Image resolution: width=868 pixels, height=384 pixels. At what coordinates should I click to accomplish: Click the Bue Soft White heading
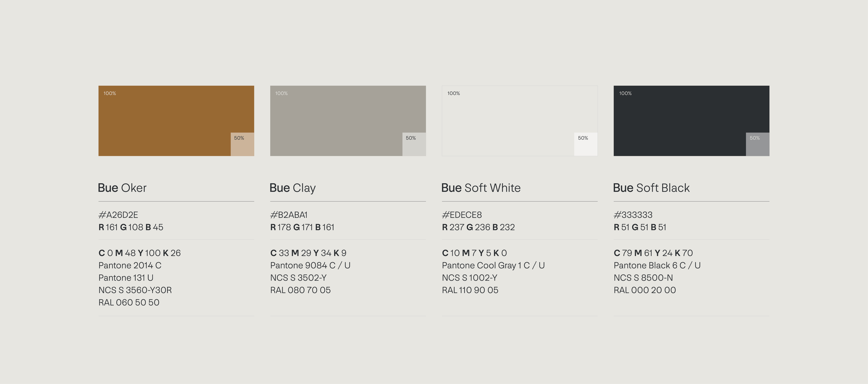481,188
